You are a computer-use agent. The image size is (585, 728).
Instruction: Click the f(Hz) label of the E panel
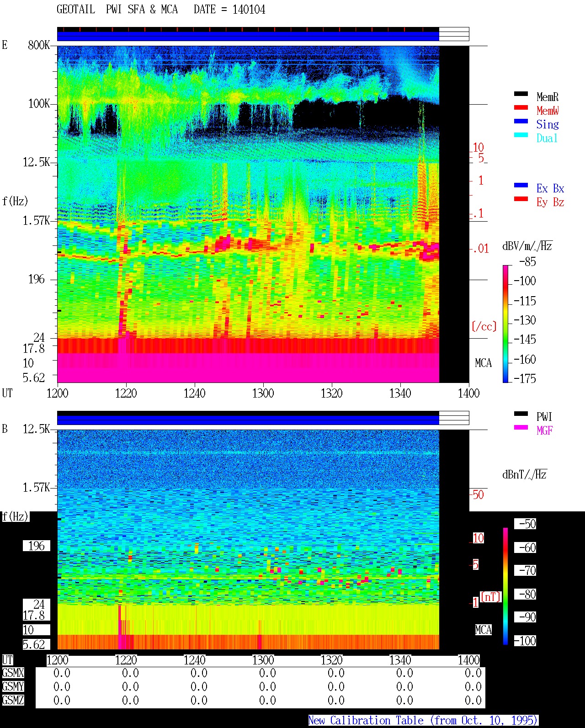pyautogui.click(x=15, y=201)
